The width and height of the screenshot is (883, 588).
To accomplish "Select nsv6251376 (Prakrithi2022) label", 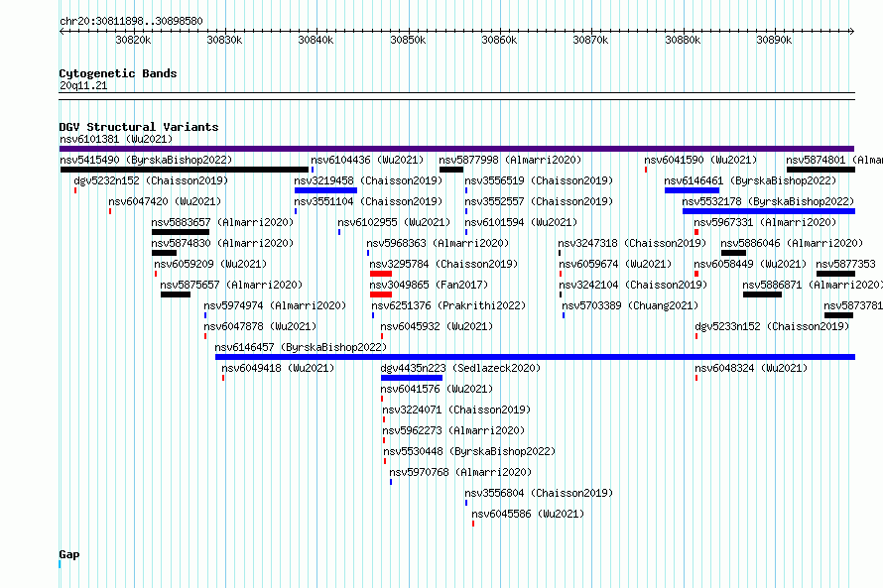I will coord(448,305).
